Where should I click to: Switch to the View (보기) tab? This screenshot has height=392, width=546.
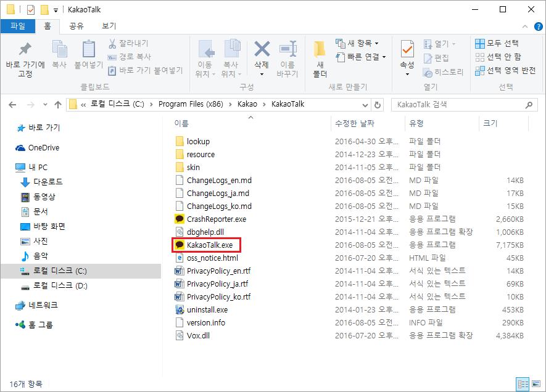pyautogui.click(x=109, y=26)
